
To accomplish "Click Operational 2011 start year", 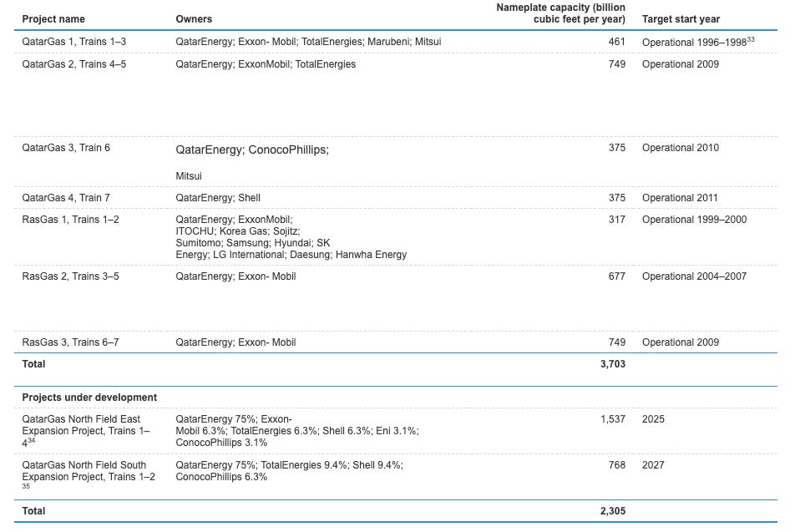I will pyautogui.click(x=680, y=198).
